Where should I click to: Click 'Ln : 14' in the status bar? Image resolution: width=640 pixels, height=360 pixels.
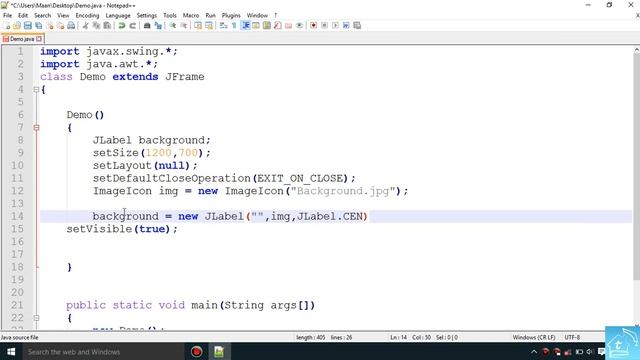398,338
